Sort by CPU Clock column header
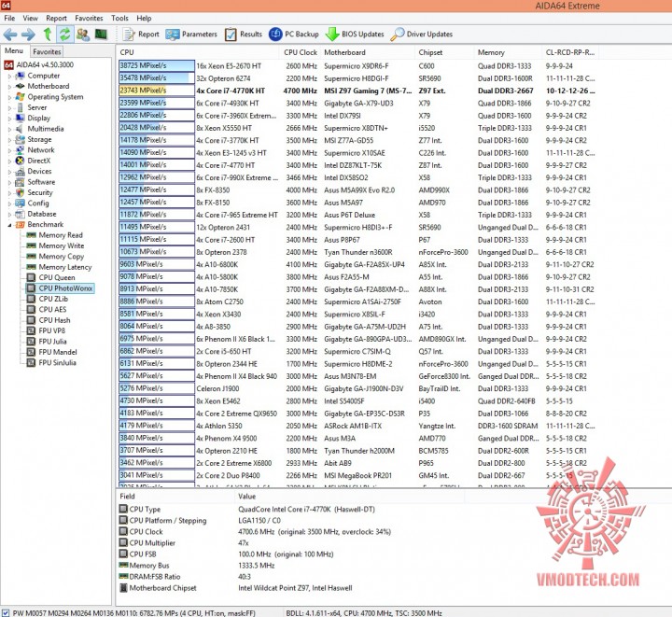672x617 pixels. click(x=300, y=52)
